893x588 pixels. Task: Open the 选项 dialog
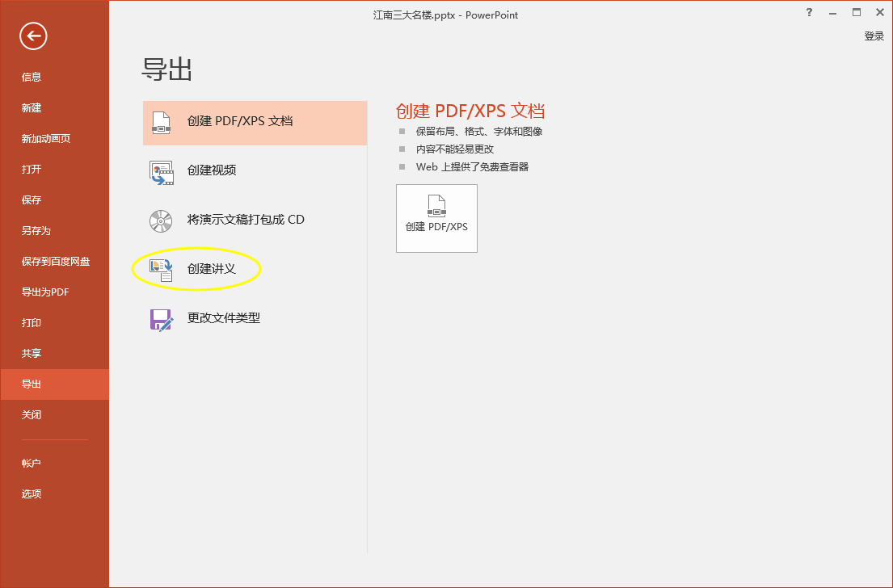click(x=31, y=493)
